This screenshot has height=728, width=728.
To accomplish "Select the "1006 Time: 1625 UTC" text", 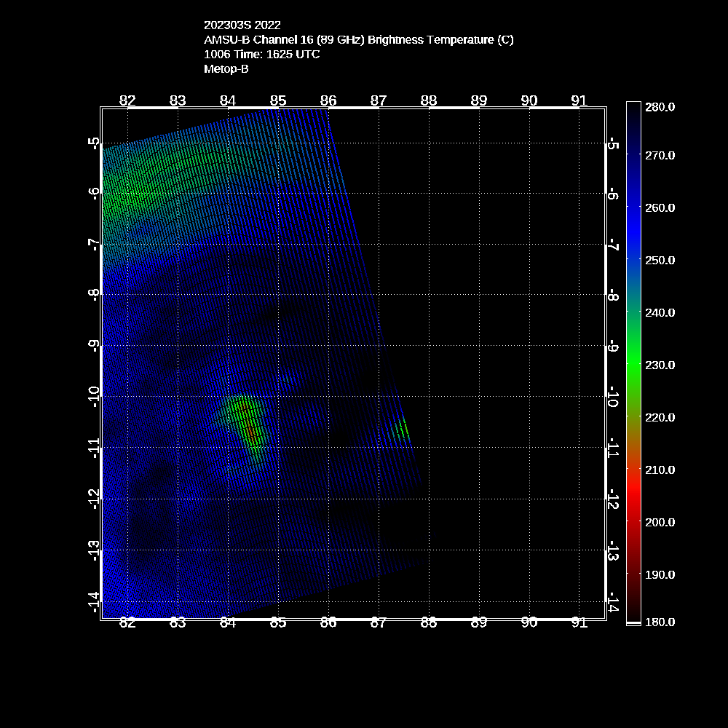I will point(261,55).
